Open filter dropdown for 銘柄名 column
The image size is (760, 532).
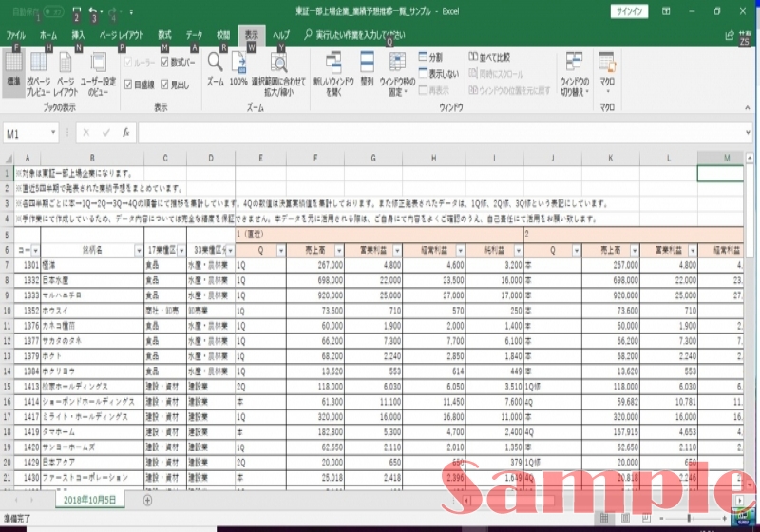(x=138, y=251)
